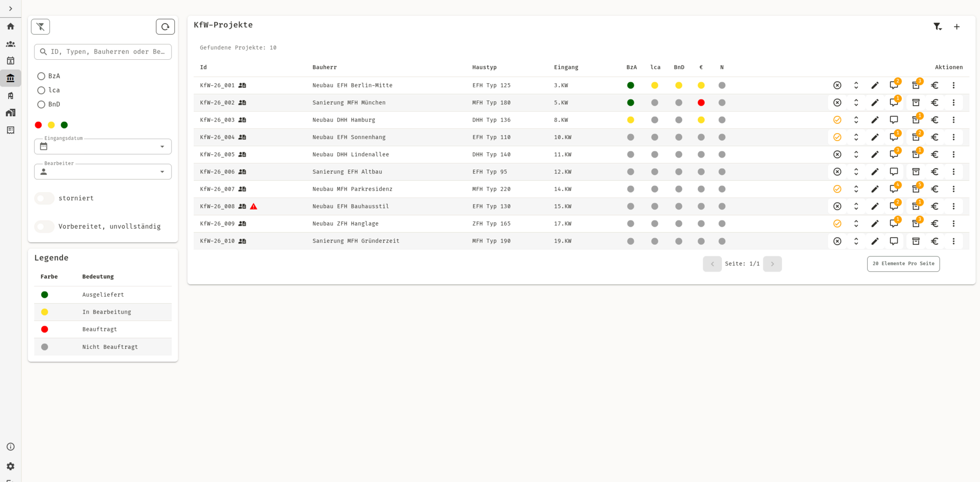This screenshot has width=980, height=482.
Task: Clear all filters with the filter-off button
Action: pos(40,27)
